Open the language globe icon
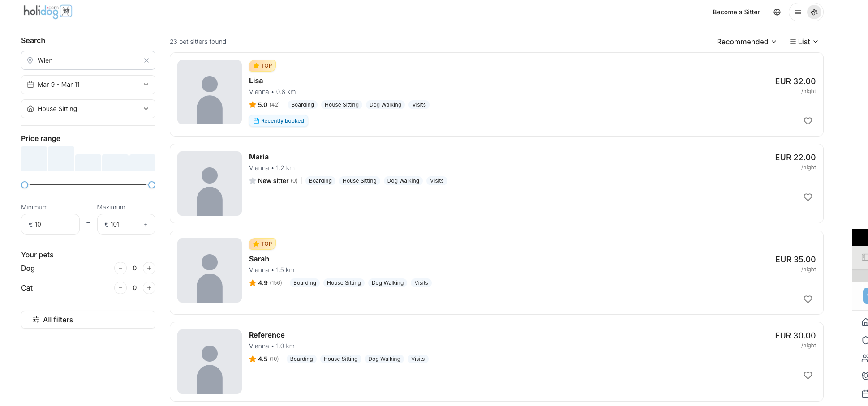Viewport: 868px width, 406px height. [777, 12]
